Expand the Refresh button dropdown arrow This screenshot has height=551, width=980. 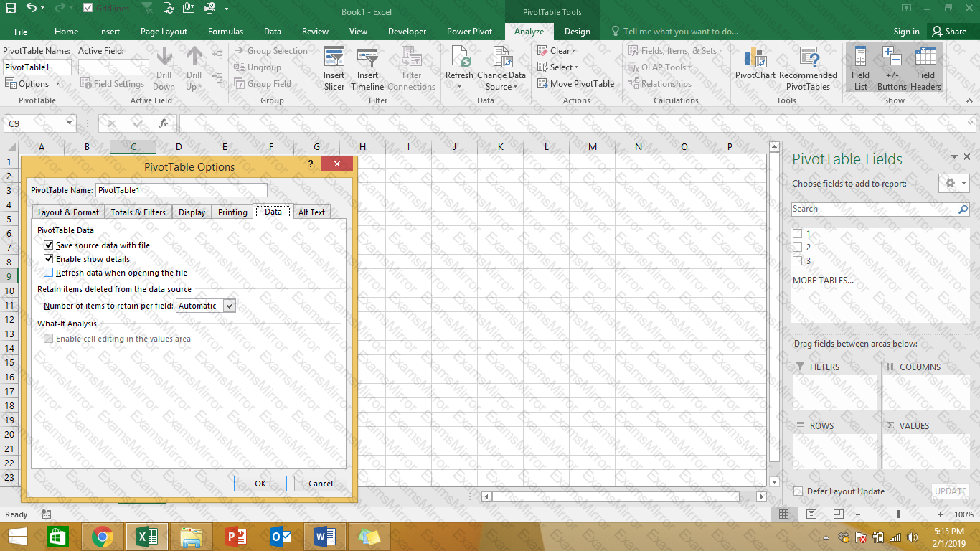(x=459, y=87)
